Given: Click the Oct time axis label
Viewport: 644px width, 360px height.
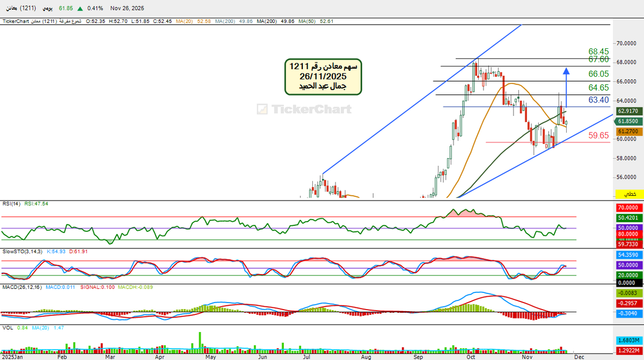Looking at the screenshot, I should click(x=471, y=356).
